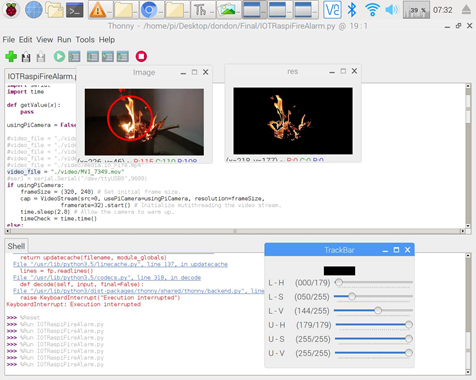Click the green New file plus icon
The image size is (476, 380).
(x=11, y=56)
